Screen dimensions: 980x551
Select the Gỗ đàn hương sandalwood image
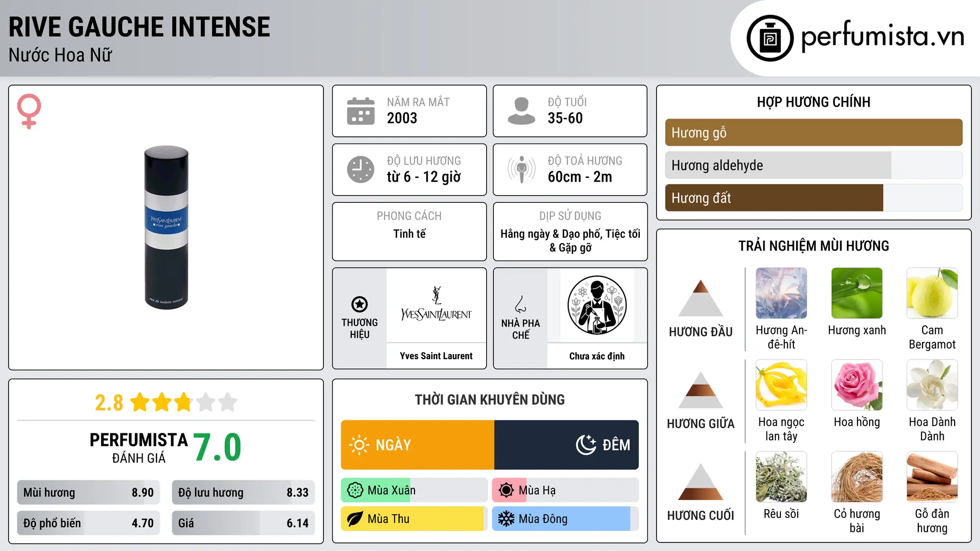[932, 477]
